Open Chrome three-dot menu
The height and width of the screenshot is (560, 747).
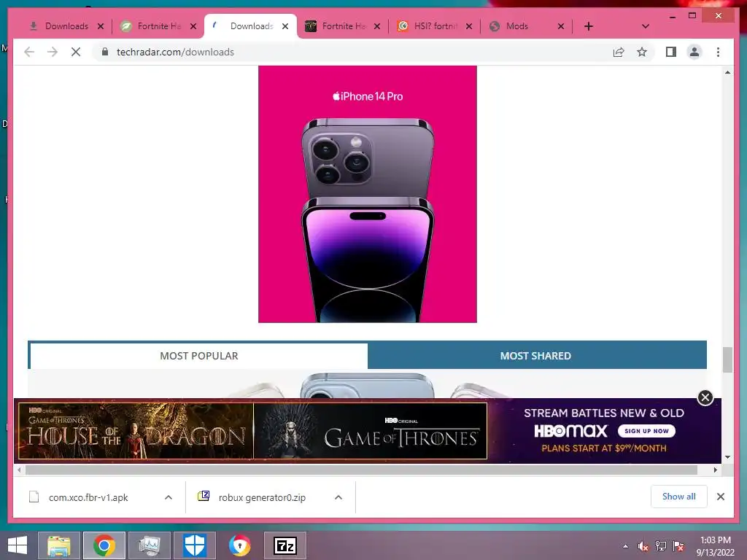tap(718, 52)
